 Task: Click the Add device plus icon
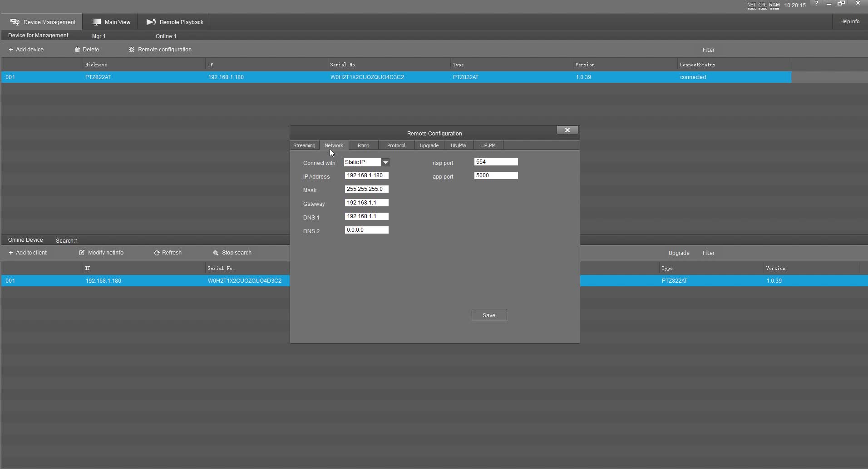point(11,50)
